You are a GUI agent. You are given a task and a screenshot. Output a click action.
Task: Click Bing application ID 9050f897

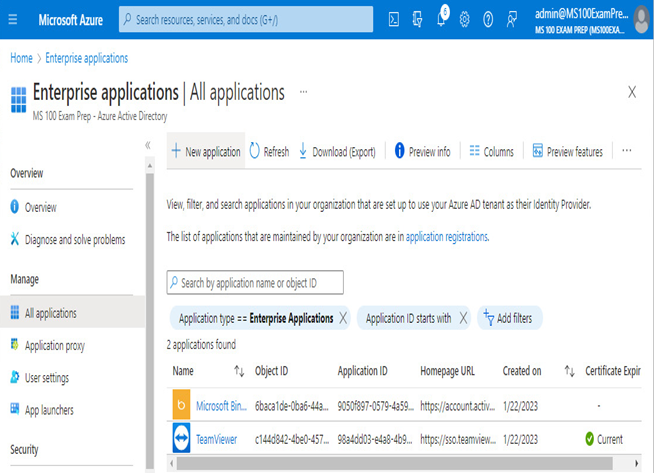[375, 406]
